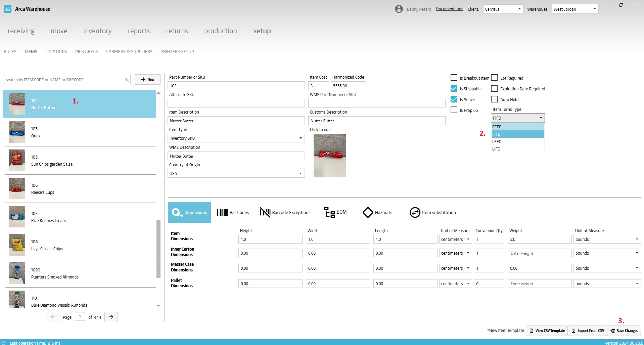Toggle the Is Prop 65 checkbox

click(454, 110)
